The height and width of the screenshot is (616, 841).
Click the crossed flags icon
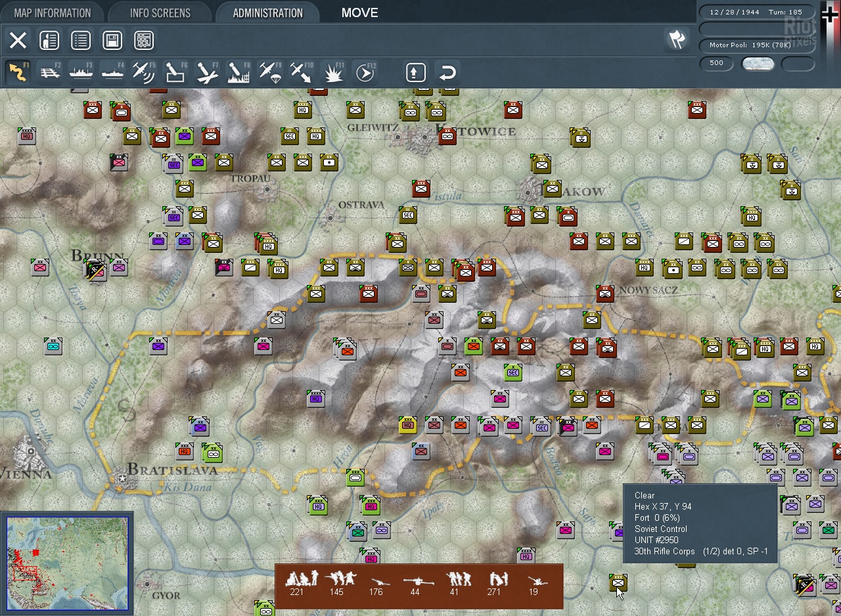coord(677,39)
